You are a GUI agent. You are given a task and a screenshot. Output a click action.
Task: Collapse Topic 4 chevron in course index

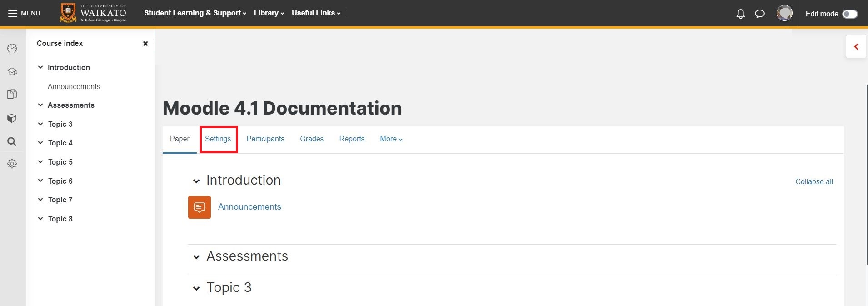tap(40, 143)
